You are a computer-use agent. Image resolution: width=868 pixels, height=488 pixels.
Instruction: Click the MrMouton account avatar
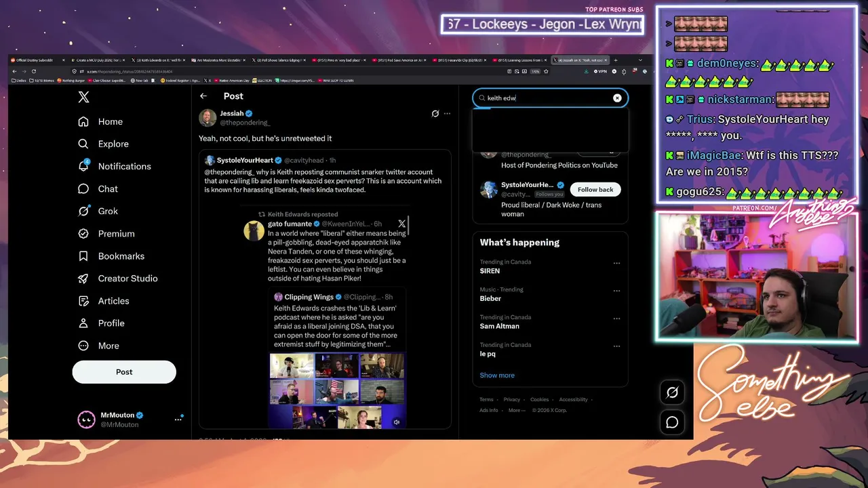coord(86,420)
